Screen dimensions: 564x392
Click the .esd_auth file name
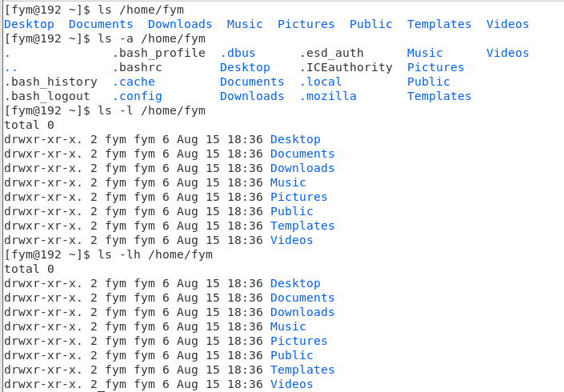coord(331,54)
